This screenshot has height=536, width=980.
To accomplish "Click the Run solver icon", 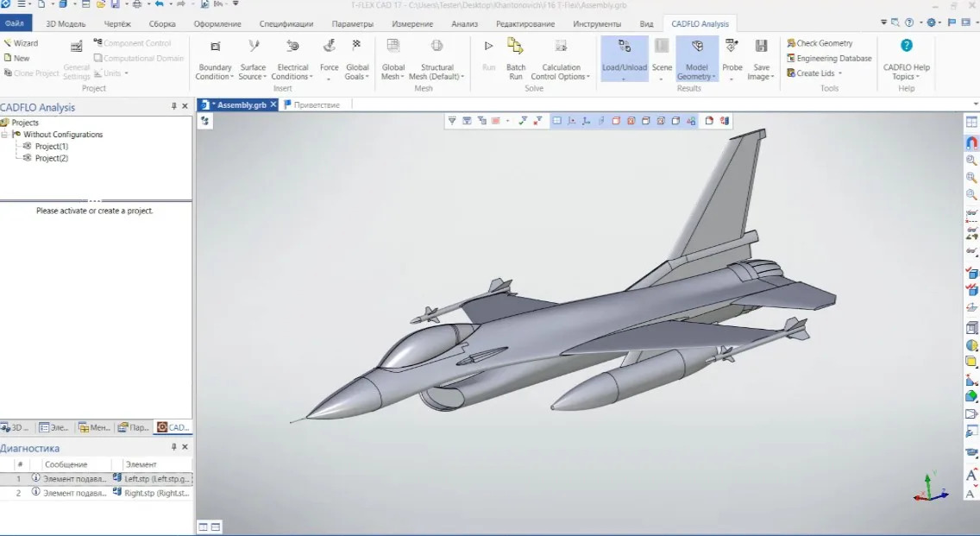I will (x=489, y=47).
